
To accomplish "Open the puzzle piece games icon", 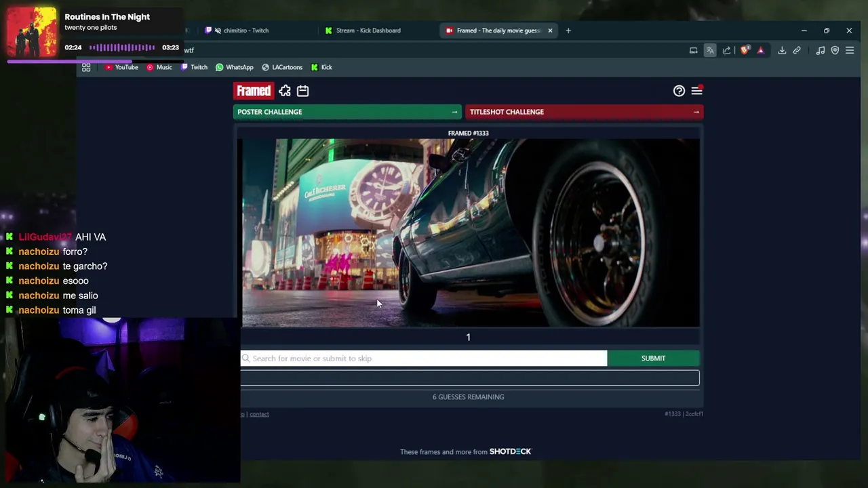I will (285, 91).
